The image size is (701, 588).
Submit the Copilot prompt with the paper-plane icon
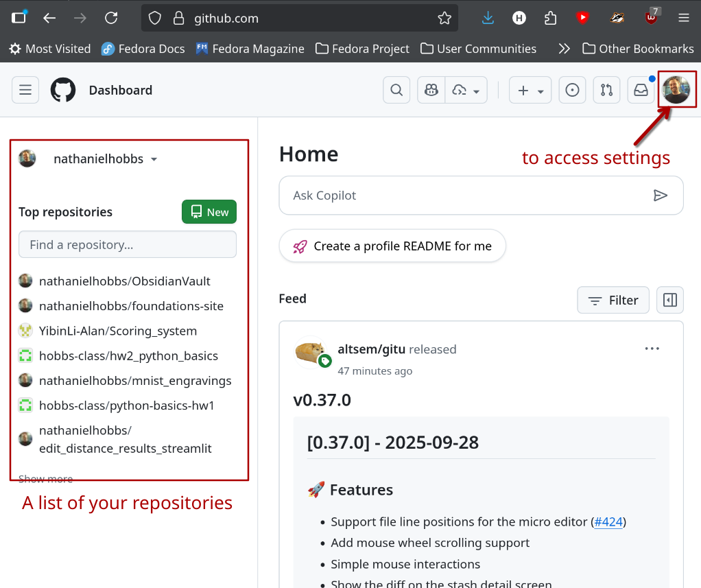coord(661,195)
